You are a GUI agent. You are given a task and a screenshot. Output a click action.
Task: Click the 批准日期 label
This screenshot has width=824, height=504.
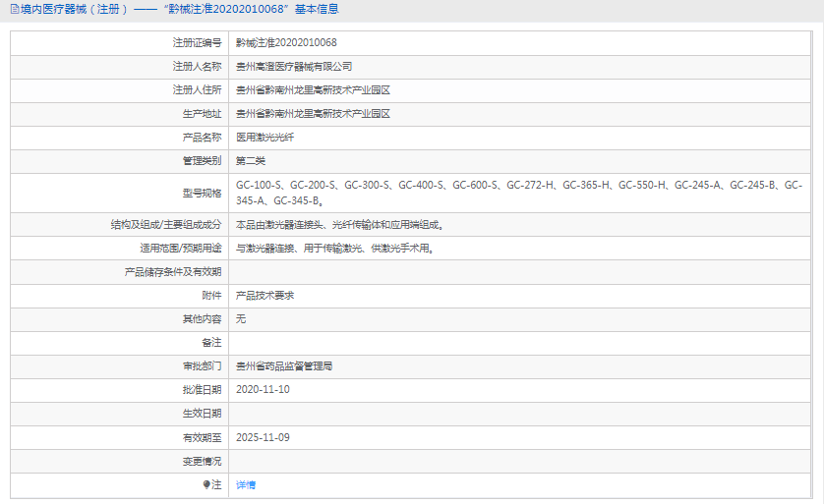click(202, 390)
